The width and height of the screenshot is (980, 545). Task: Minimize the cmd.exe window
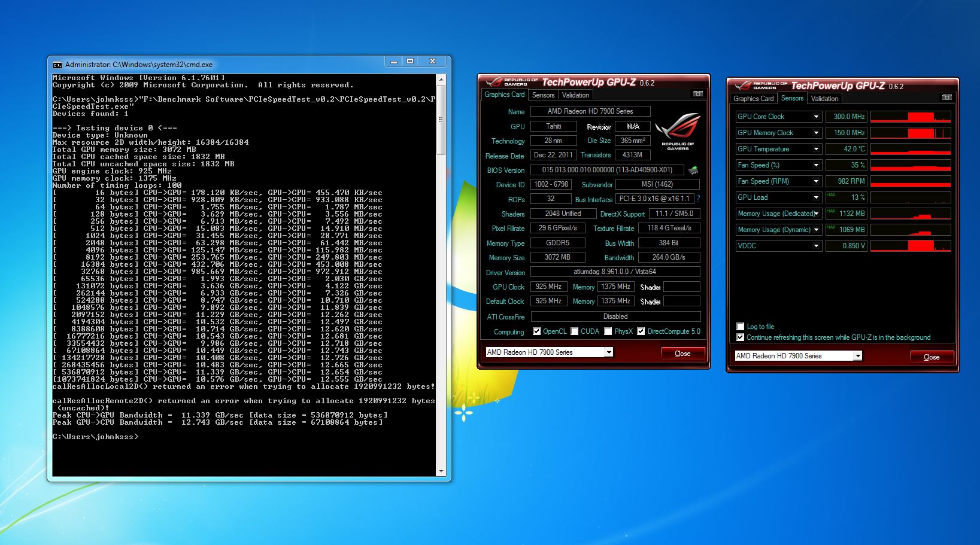[x=393, y=61]
